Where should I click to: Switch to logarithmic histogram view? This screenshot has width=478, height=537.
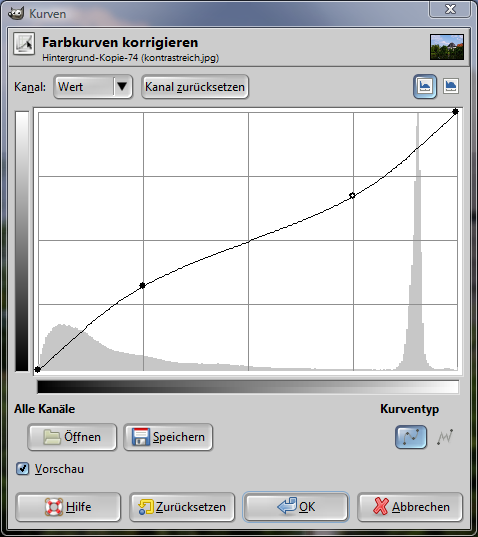pos(451,86)
